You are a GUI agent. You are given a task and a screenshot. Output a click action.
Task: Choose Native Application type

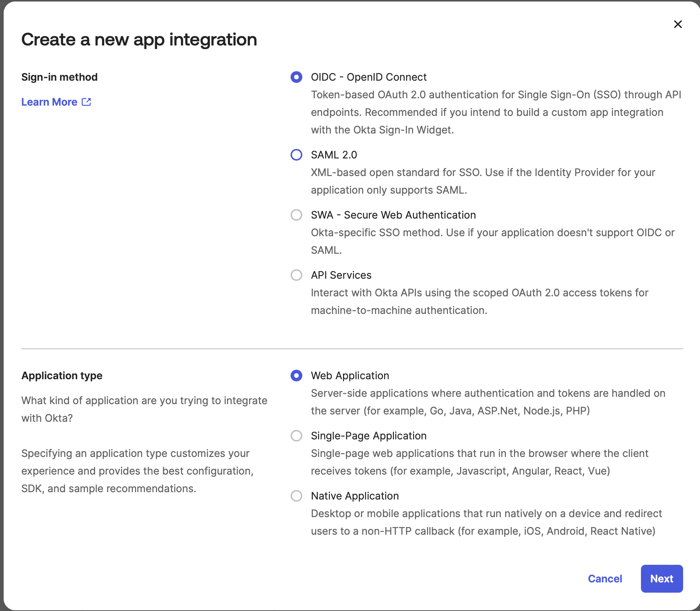(x=296, y=496)
